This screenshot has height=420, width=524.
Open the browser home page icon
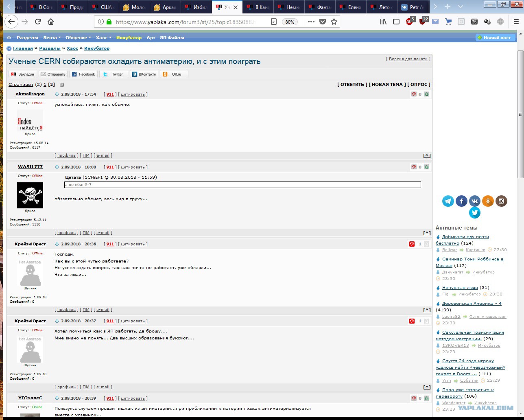(x=51, y=22)
